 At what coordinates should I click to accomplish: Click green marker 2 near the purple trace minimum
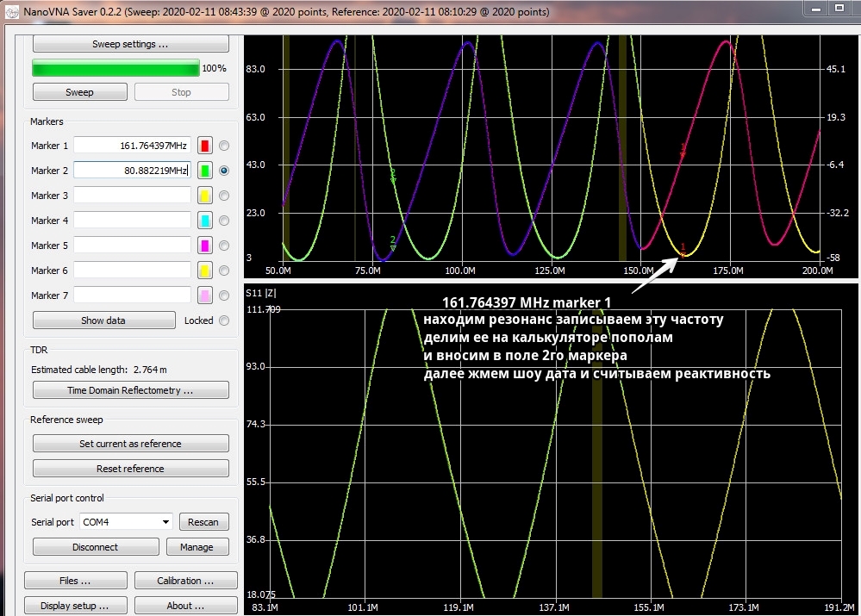393,243
